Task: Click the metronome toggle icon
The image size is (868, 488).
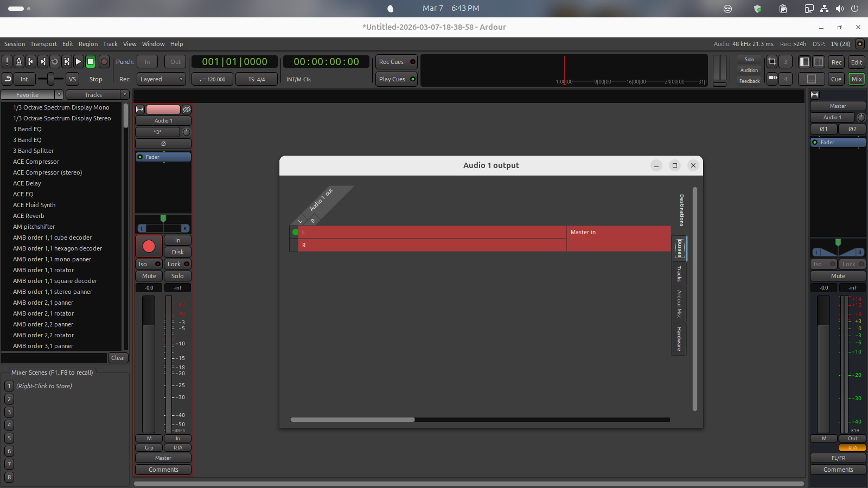Action: pyautogui.click(x=19, y=62)
